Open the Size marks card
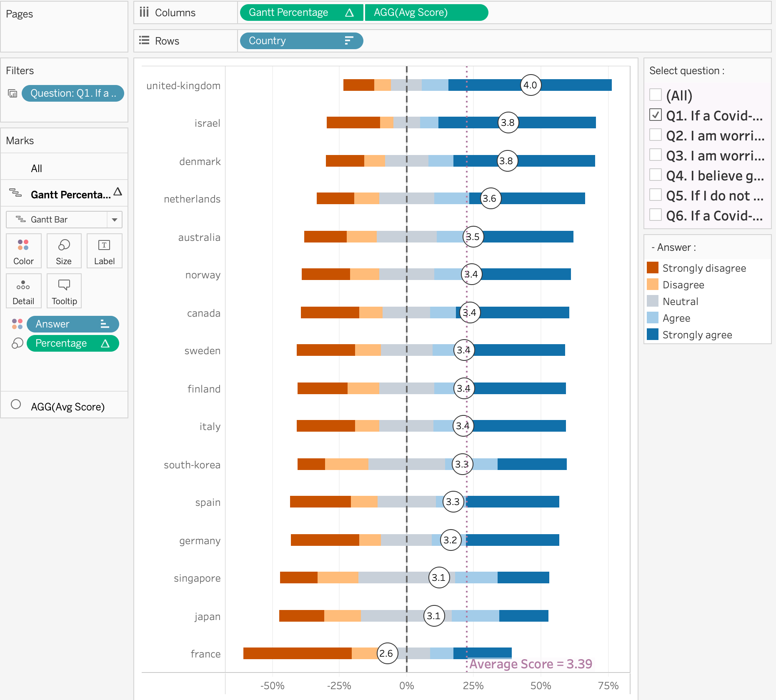776x700 pixels. point(64,251)
